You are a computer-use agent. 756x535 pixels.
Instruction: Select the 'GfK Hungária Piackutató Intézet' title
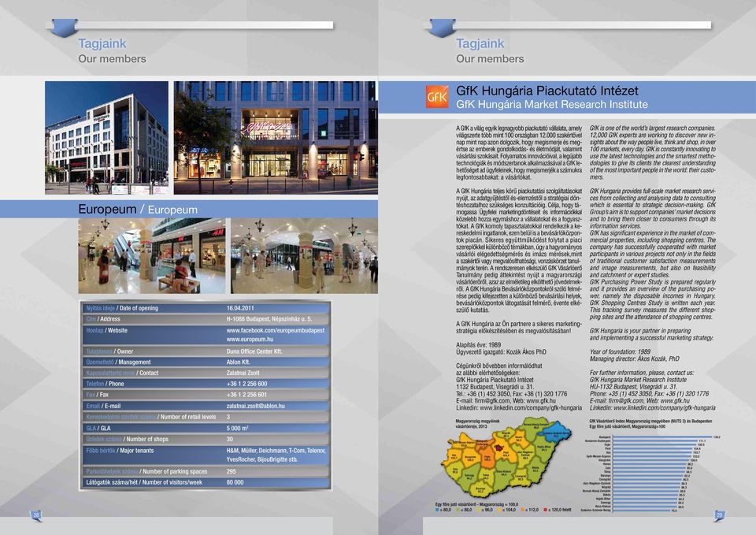(547, 91)
